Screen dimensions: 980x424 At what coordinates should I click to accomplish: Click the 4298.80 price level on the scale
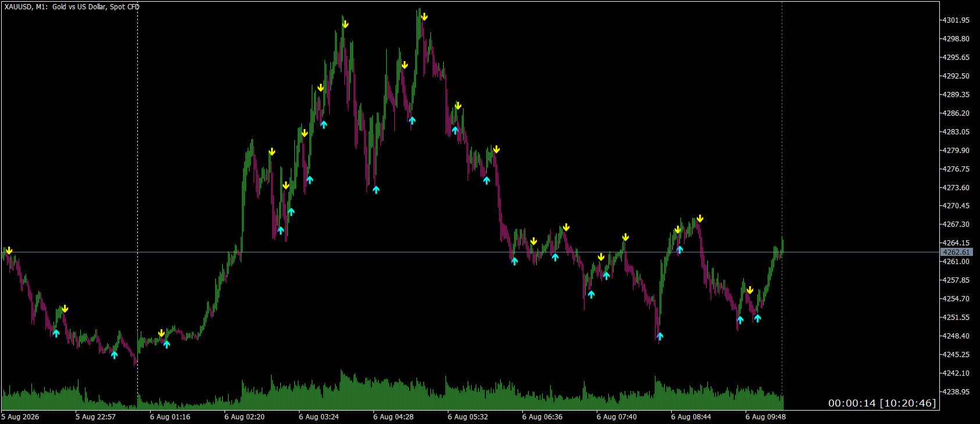956,39
